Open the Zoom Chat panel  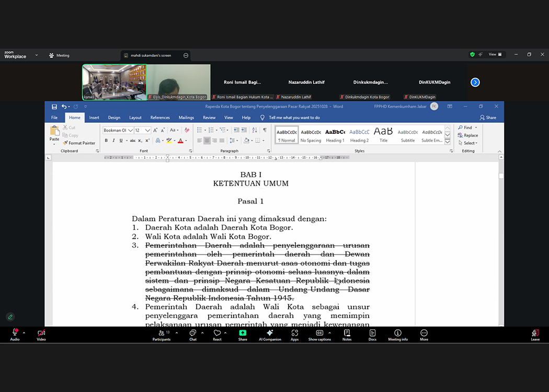pyautogui.click(x=192, y=335)
